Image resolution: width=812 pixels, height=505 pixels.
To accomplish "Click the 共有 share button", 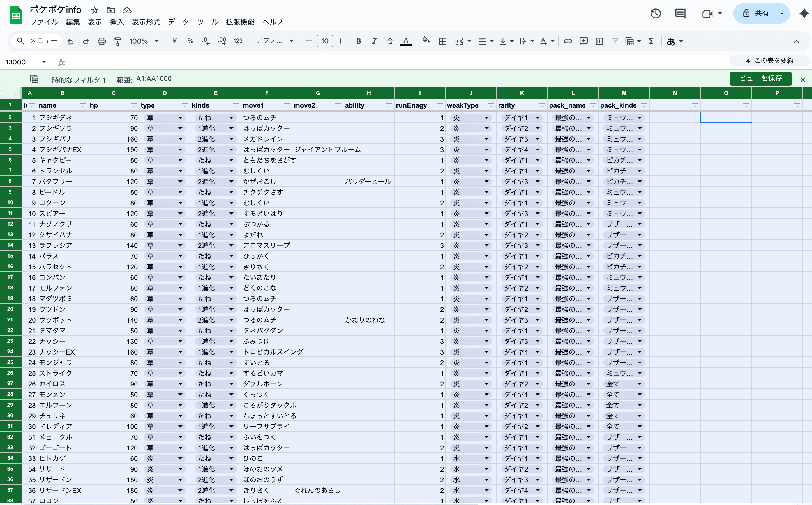I will tap(754, 13).
